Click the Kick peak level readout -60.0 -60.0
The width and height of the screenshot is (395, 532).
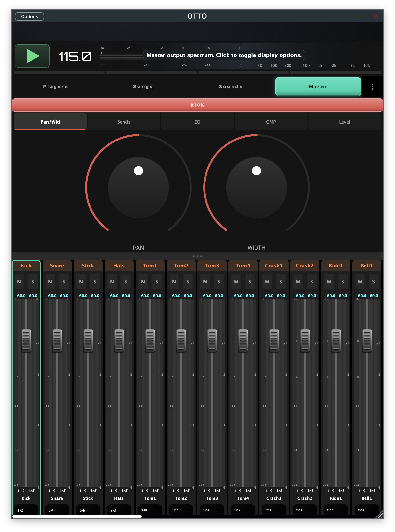[26, 296]
